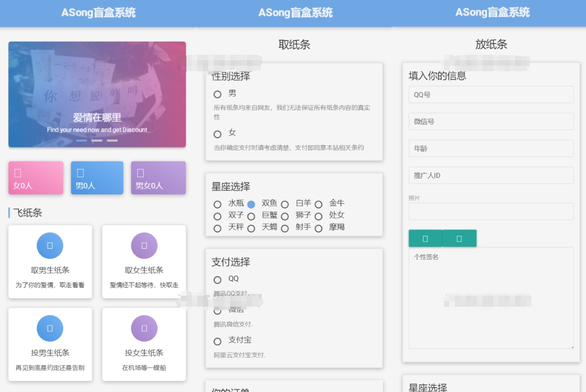586x392 pixels.
Task: Choose 摩羯 zodiac radio option
Action: 319,228
